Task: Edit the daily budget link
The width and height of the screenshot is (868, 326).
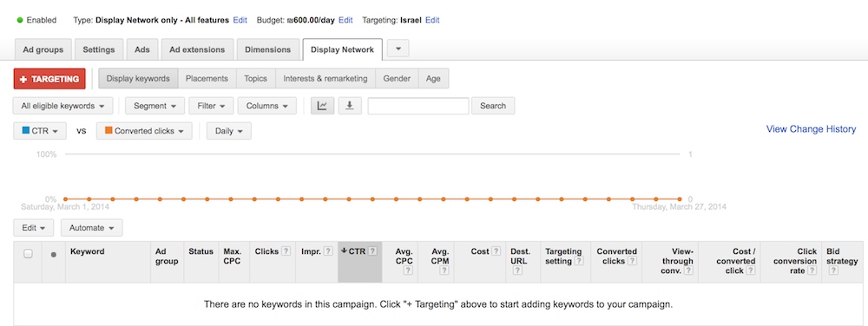Action: (345, 20)
